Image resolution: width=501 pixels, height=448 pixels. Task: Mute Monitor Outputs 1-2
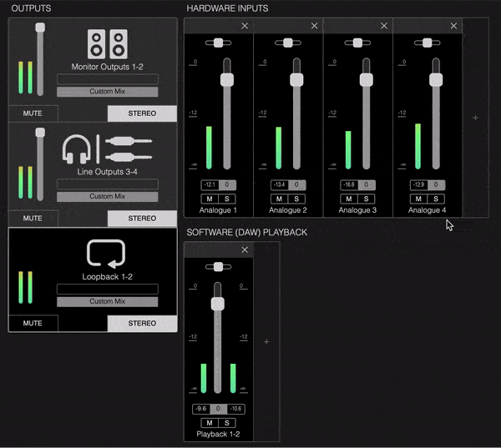(33, 113)
